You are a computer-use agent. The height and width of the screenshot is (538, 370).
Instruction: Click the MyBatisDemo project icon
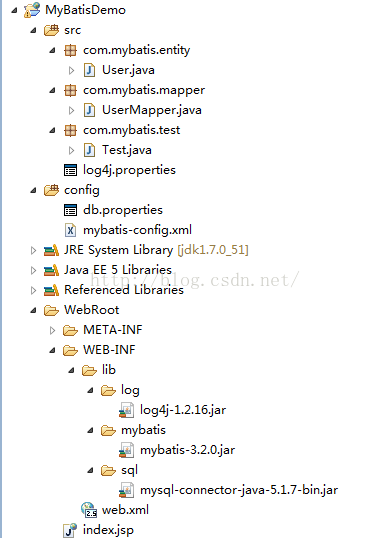click(x=32, y=10)
